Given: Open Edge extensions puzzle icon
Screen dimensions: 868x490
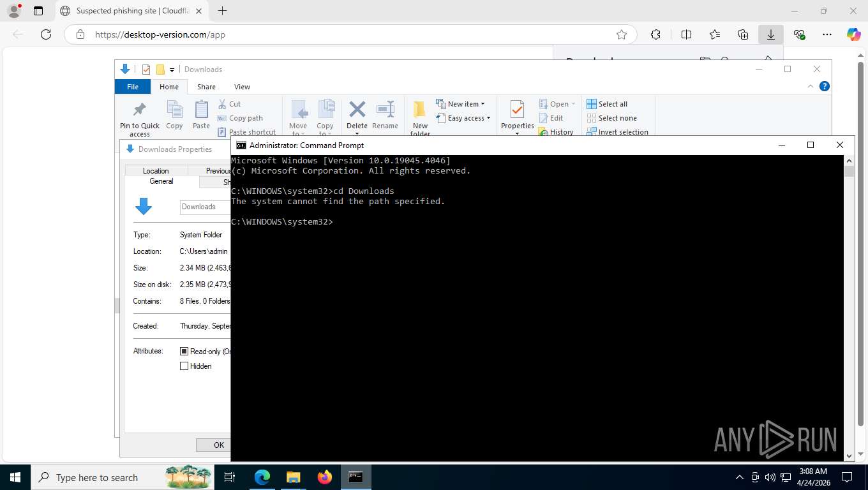Looking at the screenshot, I should point(655,34).
